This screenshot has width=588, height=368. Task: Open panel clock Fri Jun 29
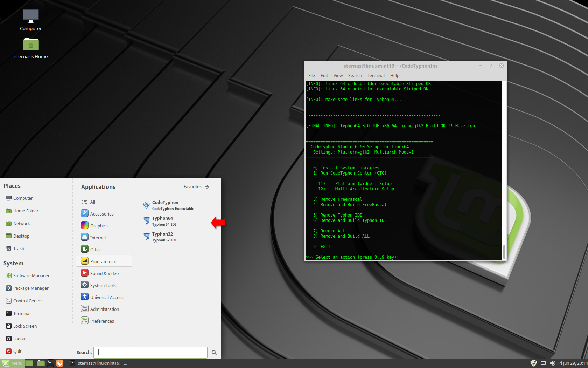(x=572, y=363)
